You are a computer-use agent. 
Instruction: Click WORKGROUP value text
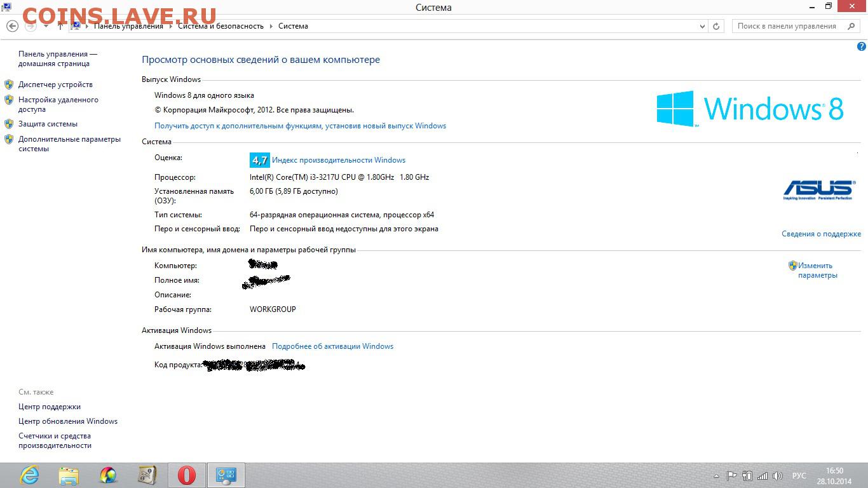pos(273,309)
